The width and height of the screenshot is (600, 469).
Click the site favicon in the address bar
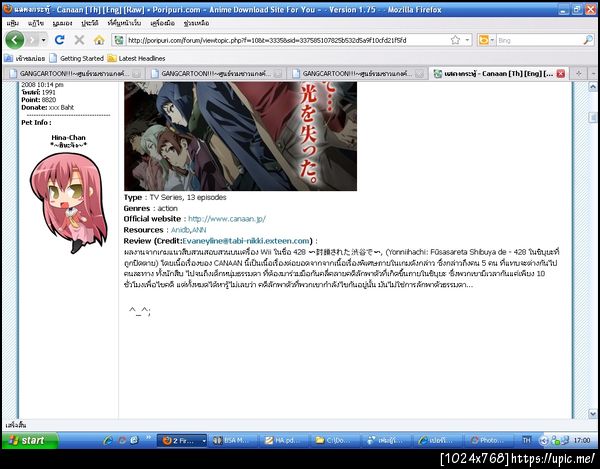coord(119,40)
